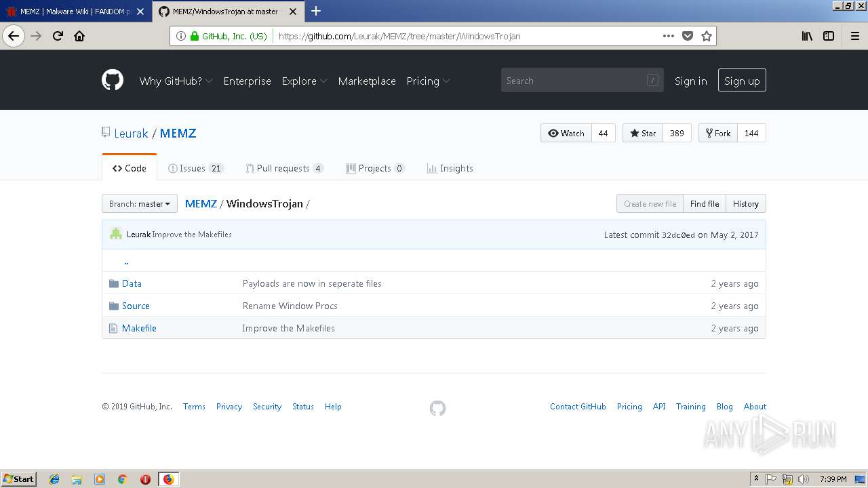
Task: Click the Find file button
Action: (705, 204)
